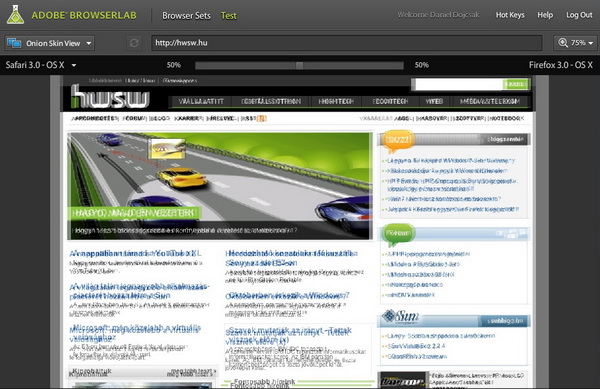Click the hwsw site logo
The height and width of the screenshot is (389, 600).
point(110,96)
